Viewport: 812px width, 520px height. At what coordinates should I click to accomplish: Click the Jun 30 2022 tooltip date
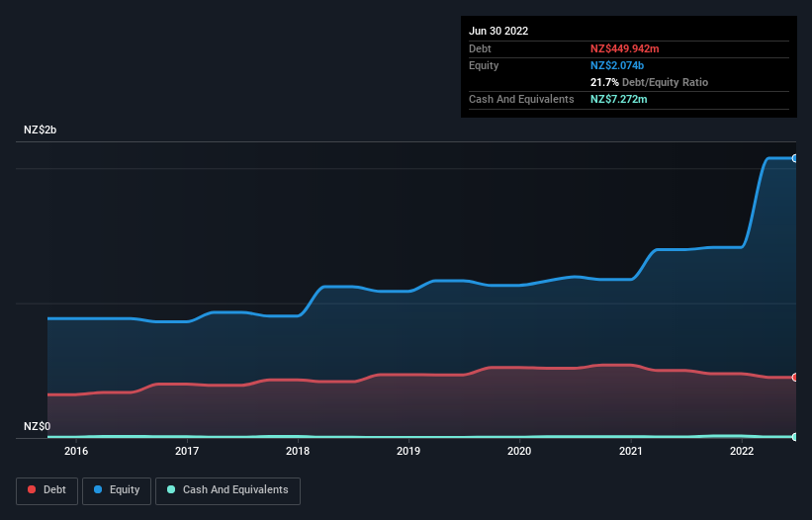pyautogui.click(x=498, y=31)
